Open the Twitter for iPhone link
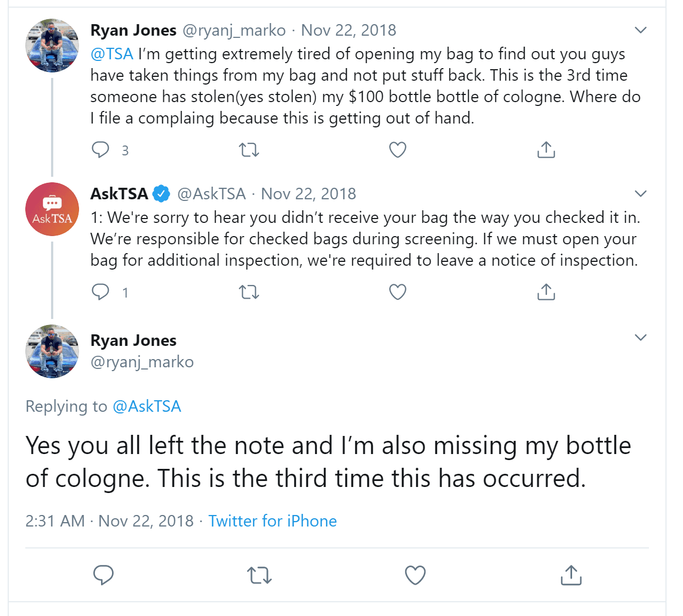Image resolution: width=683 pixels, height=616 pixels. (272, 520)
